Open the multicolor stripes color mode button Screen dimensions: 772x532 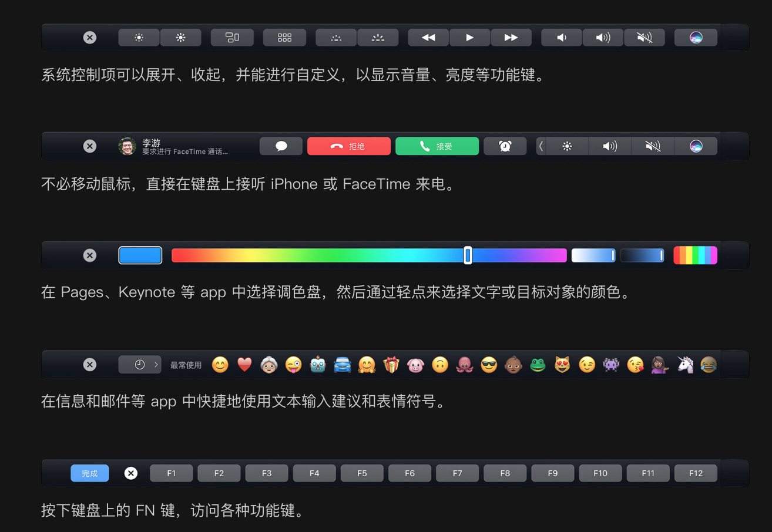tap(696, 255)
